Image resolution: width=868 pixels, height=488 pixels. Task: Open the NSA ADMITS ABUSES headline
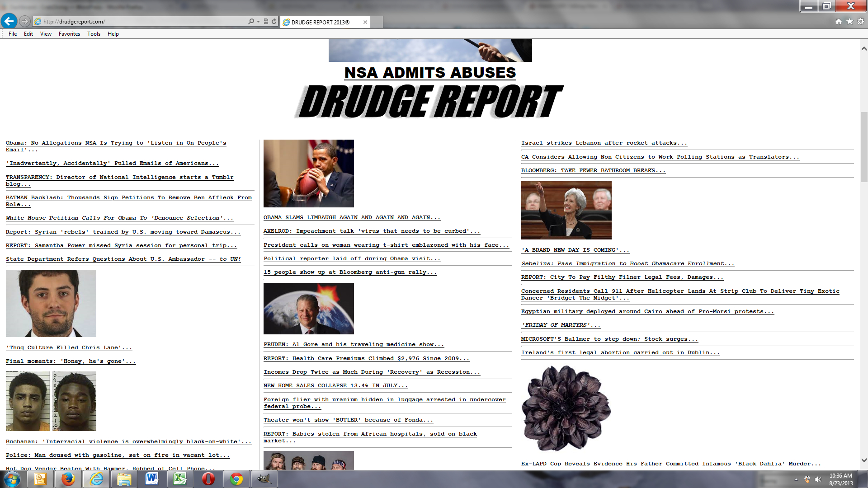(430, 73)
